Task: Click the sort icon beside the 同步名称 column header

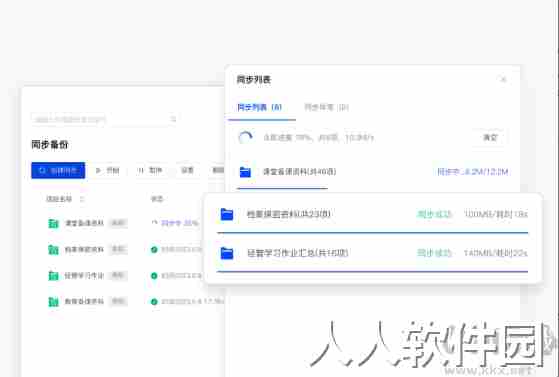Action: pos(82,199)
